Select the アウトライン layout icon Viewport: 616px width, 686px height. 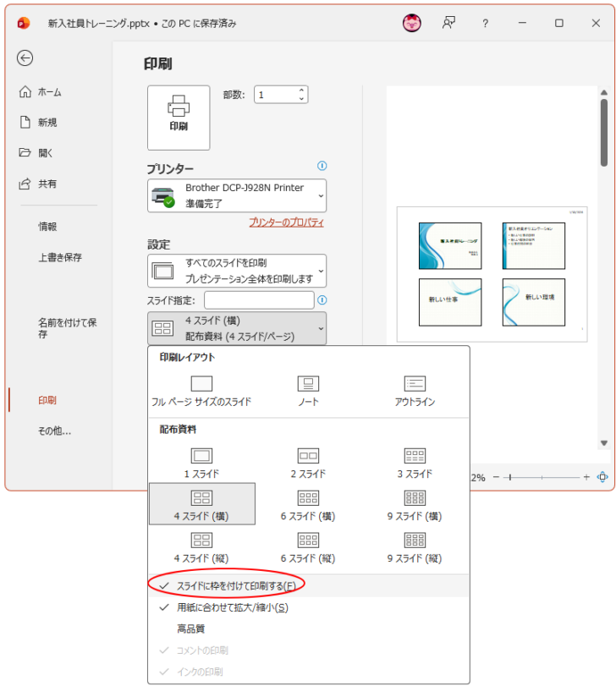tap(415, 384)
